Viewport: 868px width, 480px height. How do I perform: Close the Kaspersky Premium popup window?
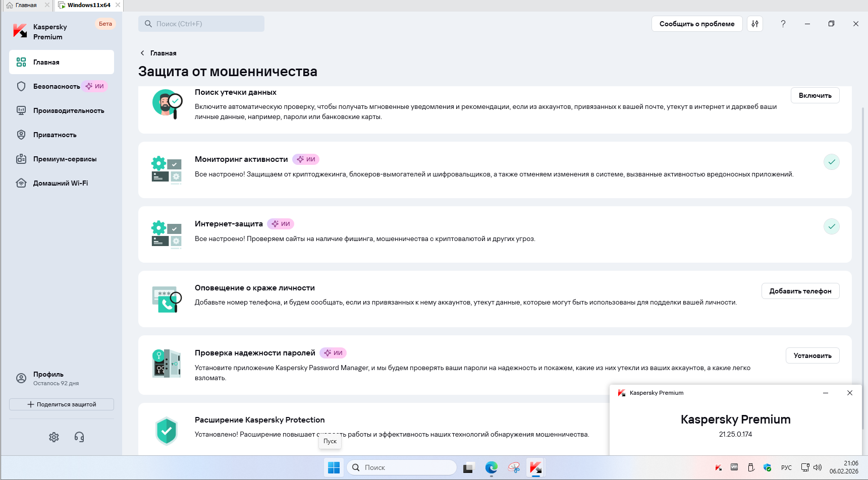pyautogui.click(x=850, y=393)
